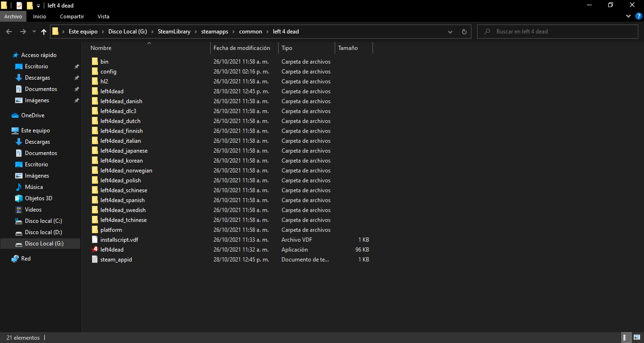The height and width of the screenshot is (343, 644).
Task: Go back with the Back arrow
Action: click(x=9, y=32)
